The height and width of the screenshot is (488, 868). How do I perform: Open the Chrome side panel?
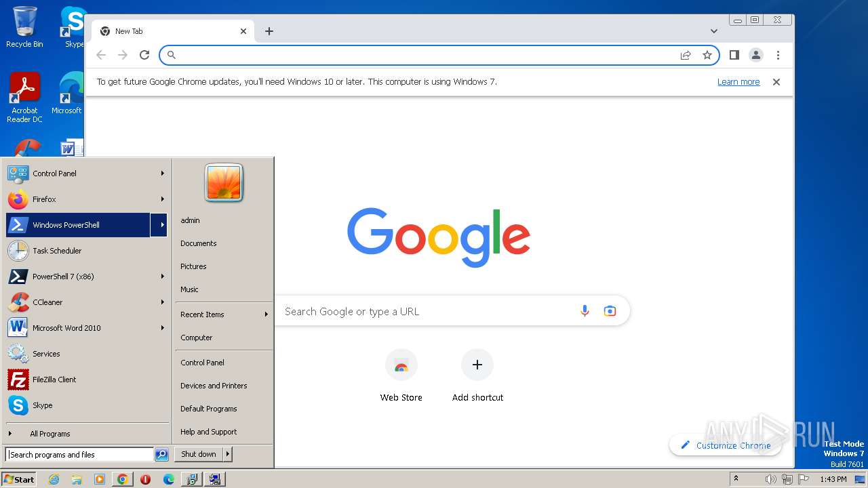pos(734,55)
